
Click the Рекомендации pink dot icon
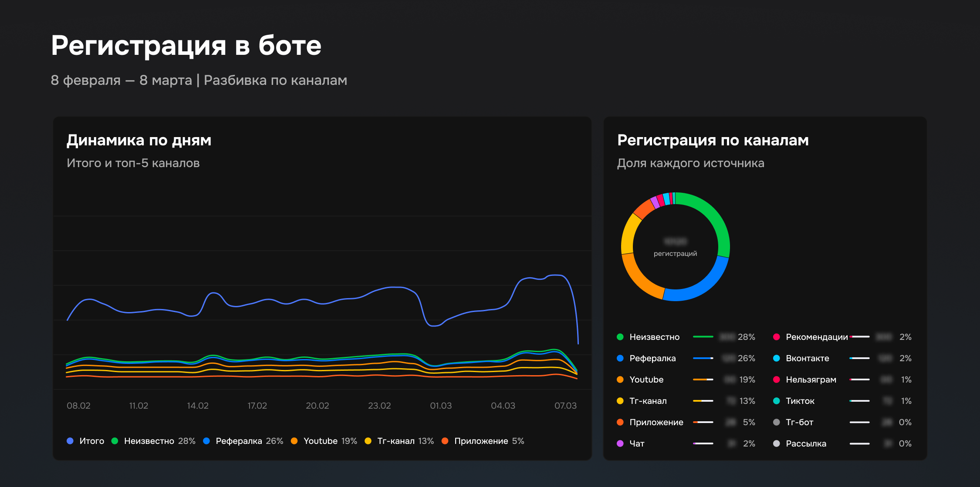(776, 337)
